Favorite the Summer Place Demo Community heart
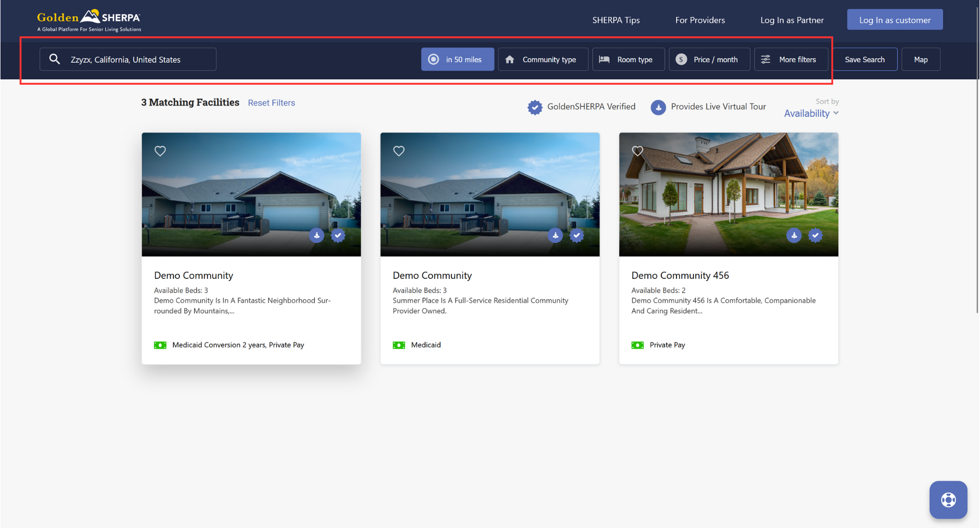 [399, 151]
